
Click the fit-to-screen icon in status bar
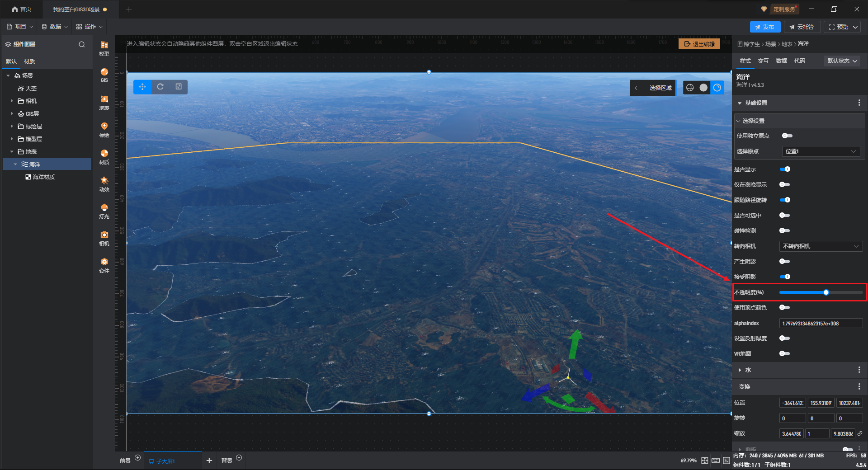pyautogui.click(x=705, y=461)
